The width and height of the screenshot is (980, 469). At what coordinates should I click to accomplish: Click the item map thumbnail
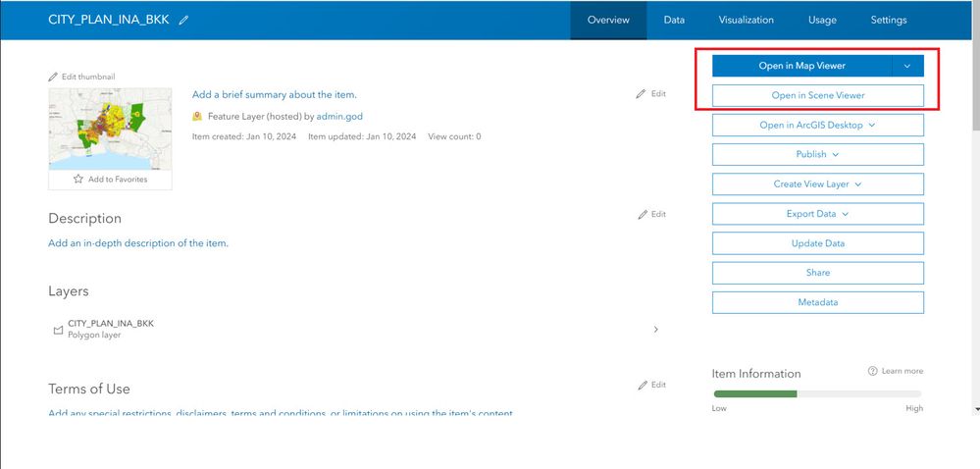coord(110,129)
